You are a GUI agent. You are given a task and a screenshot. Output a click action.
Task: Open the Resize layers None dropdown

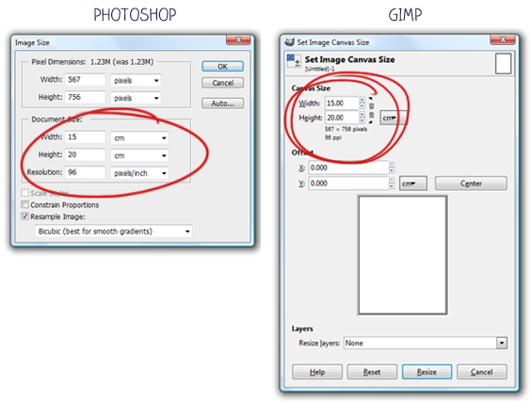tap(426, 343)
